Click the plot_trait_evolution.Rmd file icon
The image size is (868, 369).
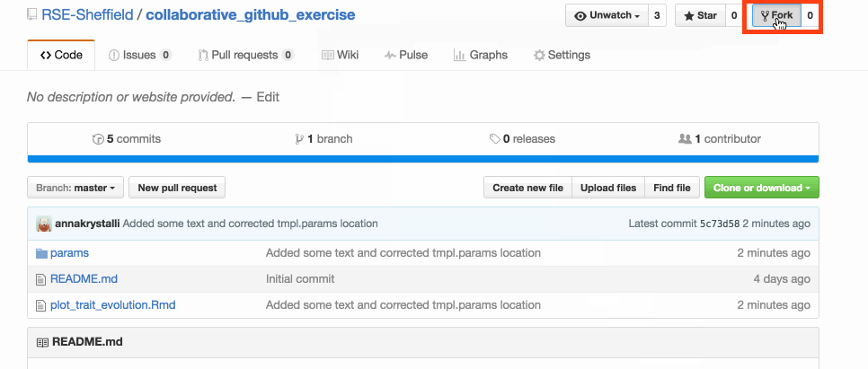pyautogui.click(x=40, y=305)
